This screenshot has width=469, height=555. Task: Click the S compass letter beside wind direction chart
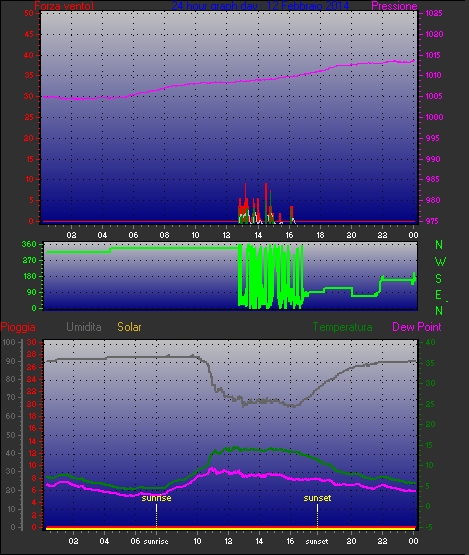[x=439, y=279]
